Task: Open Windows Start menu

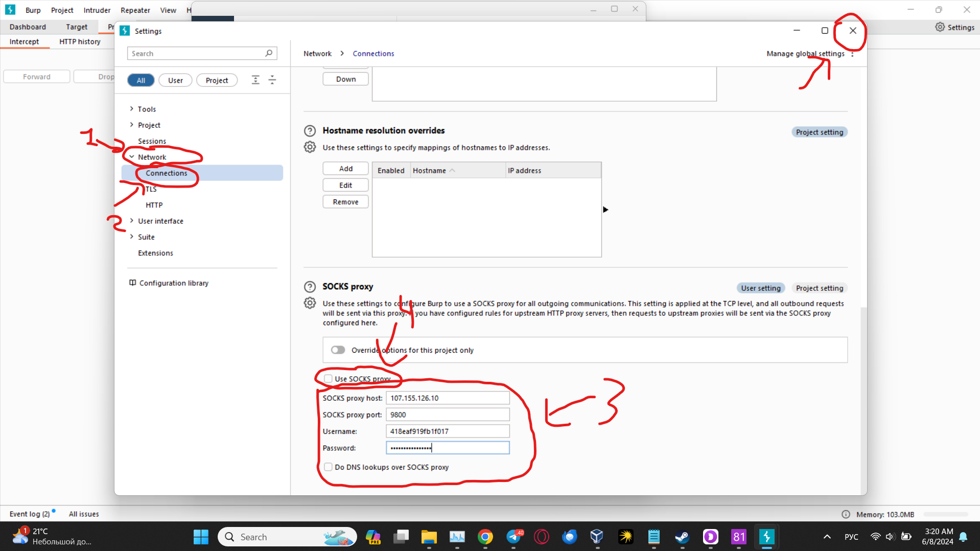Action: pyautogui.click(x=201, y=537)
